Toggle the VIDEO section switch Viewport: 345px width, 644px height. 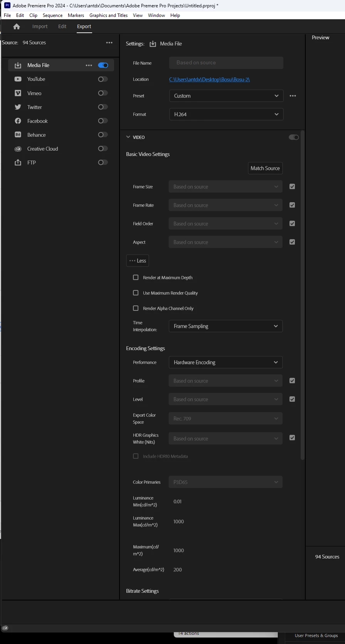[294, 138]
